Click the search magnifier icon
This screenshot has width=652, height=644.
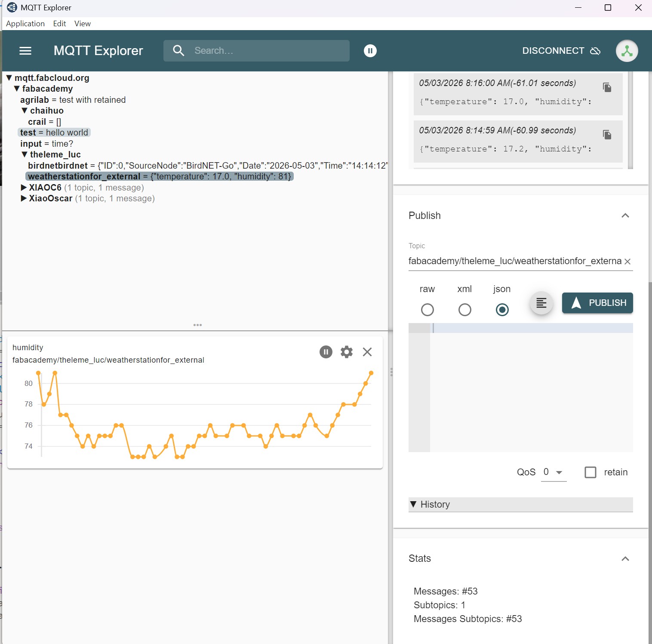click(x=178, y=51)
